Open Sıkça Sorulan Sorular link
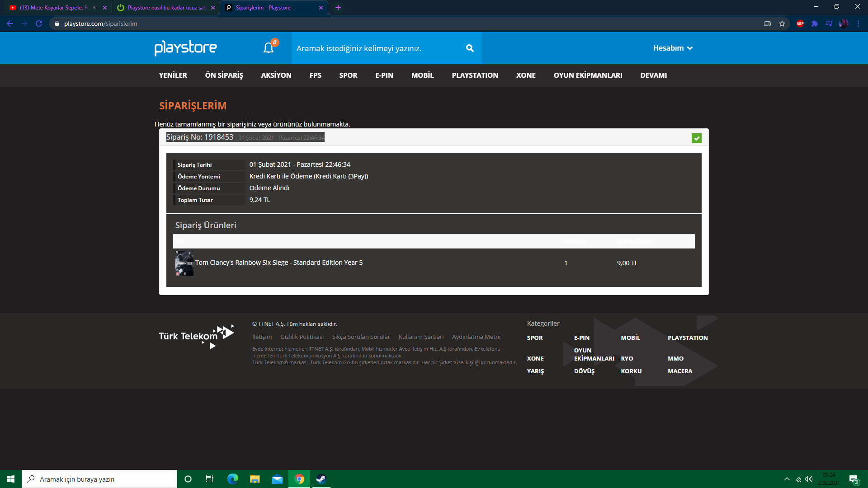Image resolution: width=868 pixels, height=488 pixels. (x=361, y=337)
